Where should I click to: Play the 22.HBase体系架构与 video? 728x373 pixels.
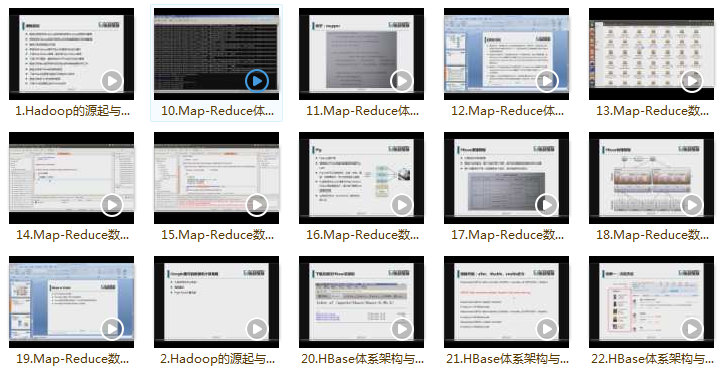pyautogui.click(x=692, y=329)
